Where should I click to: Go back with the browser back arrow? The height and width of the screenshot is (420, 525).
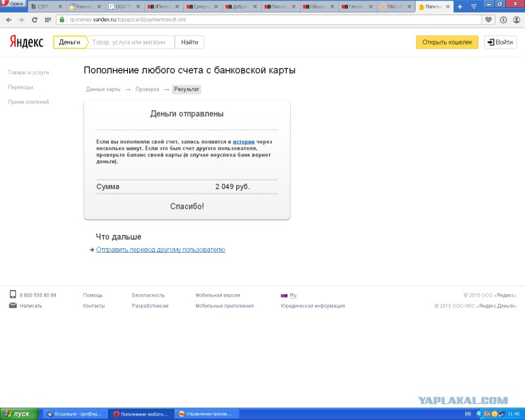tap(9, 20)
